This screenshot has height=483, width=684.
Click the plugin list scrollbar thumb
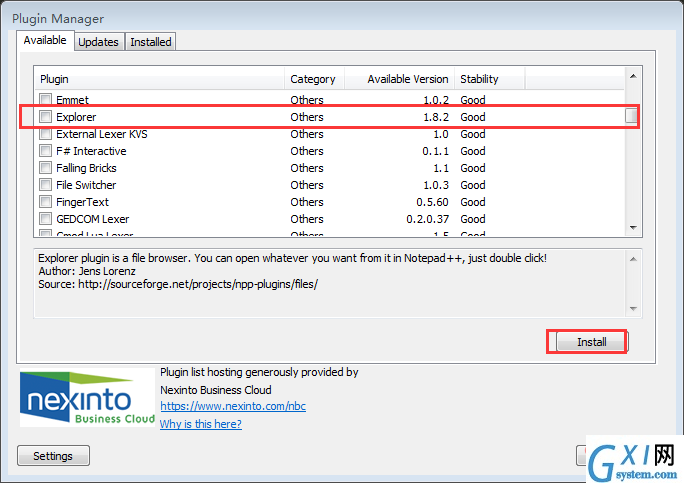click(631, 116)
